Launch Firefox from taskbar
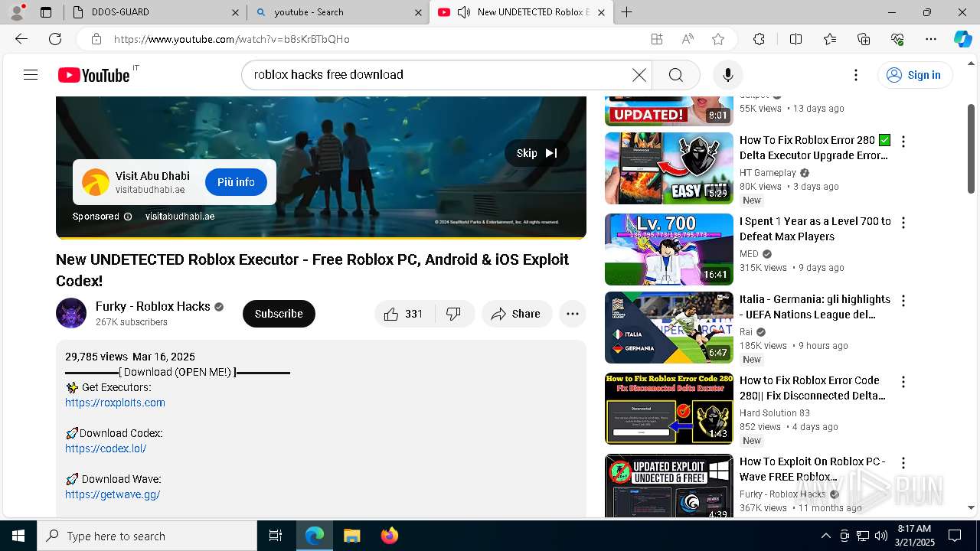This screenshot has height=551, width=980. point(390,536)
